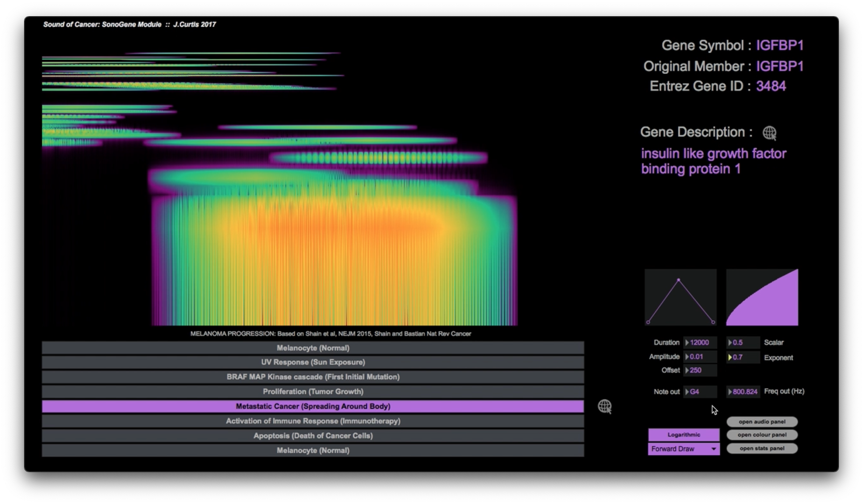The width and height of the screenshot is (863, 504).
Task: Select the Melanocyte Normal stage row
Action: 312,347
